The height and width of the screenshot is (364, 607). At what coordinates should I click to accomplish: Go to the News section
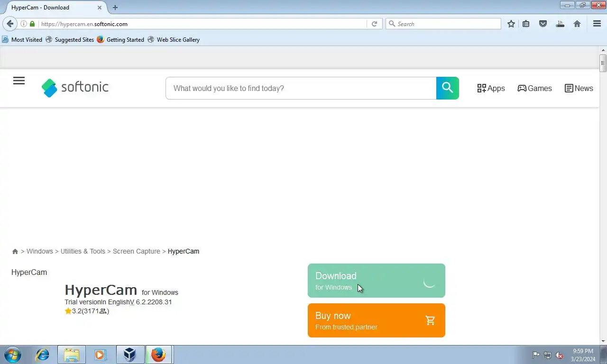[x=579, y=88]
